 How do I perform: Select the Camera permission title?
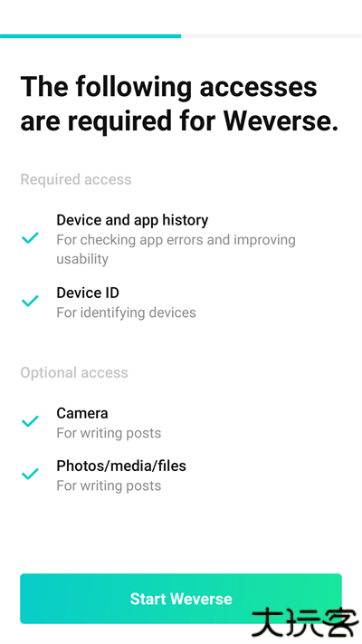(x=82, y=413)
